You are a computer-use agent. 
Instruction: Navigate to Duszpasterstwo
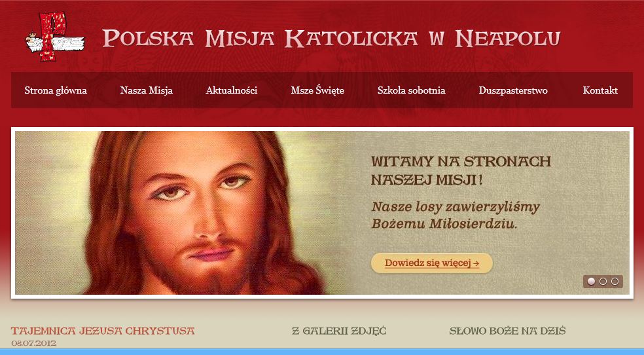513,90
